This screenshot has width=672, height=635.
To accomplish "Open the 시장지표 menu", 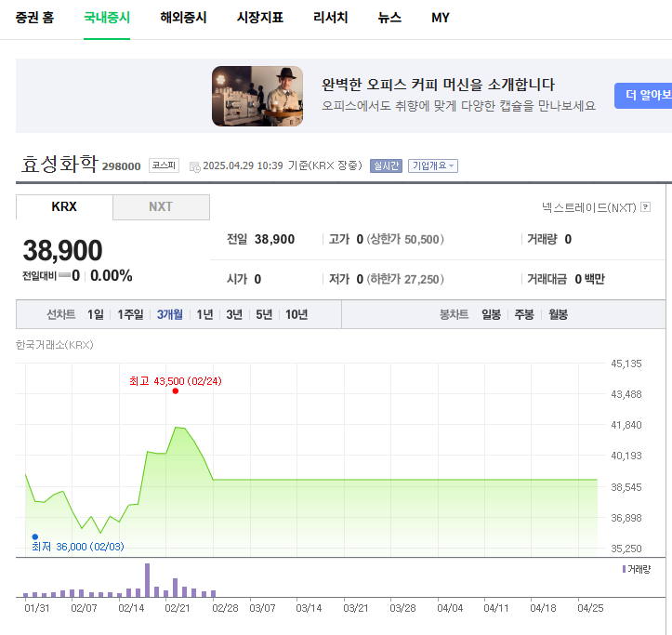I will click(260, 18).
